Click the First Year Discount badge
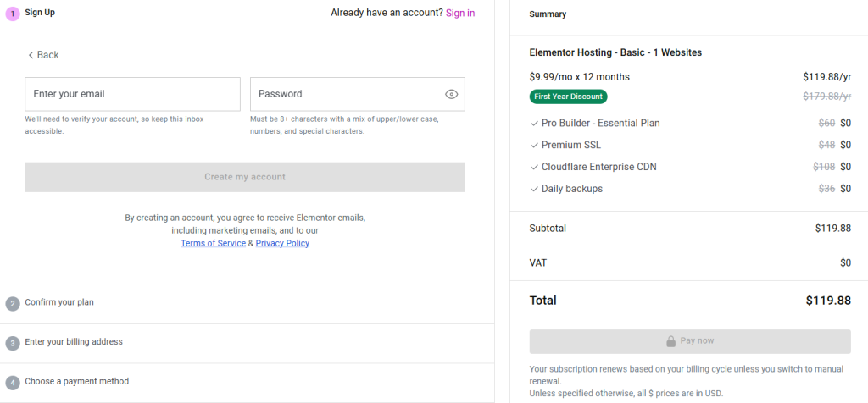Image resolution: width=868 pixels, height=403 pixels. point(569,97)
